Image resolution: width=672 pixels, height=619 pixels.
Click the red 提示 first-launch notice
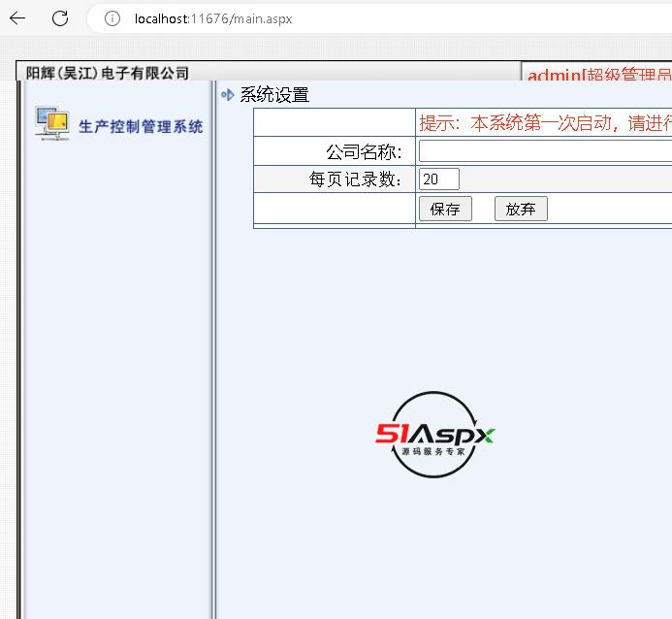tap(545, 123)
